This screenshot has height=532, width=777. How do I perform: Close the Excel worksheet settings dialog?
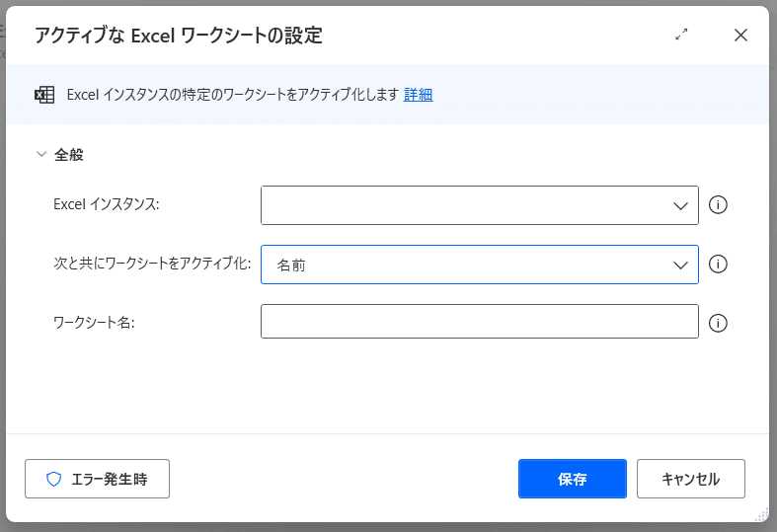[740, 35]
